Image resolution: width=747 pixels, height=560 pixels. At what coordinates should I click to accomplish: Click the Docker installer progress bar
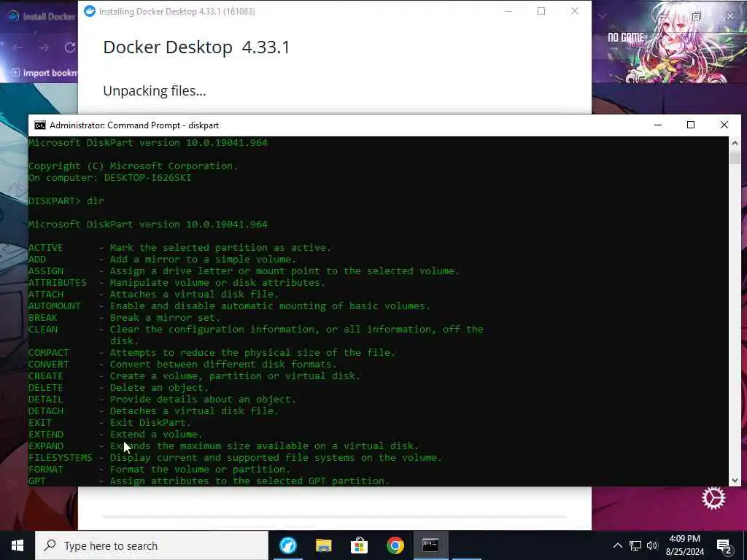coord(335,516)
